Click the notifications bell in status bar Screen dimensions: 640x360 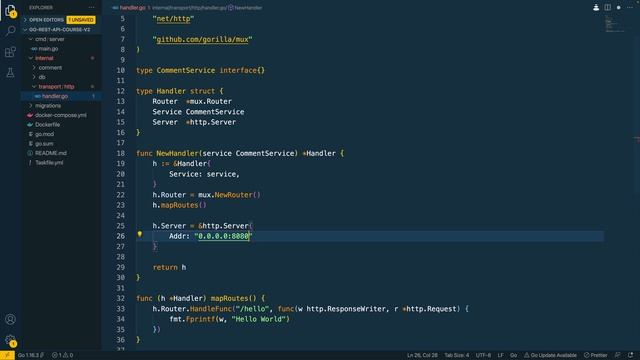[x=631, y=355]
